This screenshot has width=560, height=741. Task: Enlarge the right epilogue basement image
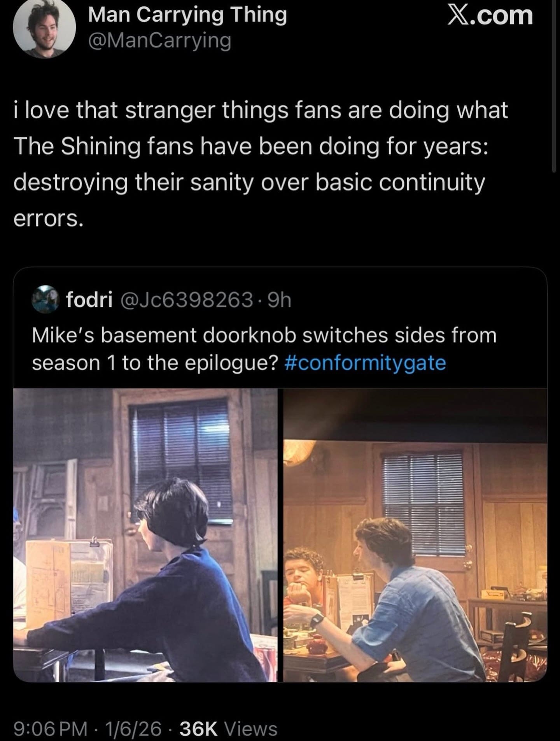click(x=415, y=535)
